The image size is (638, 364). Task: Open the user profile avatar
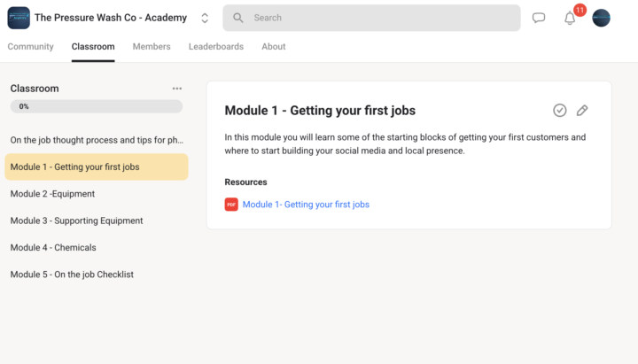coord(601,18)
